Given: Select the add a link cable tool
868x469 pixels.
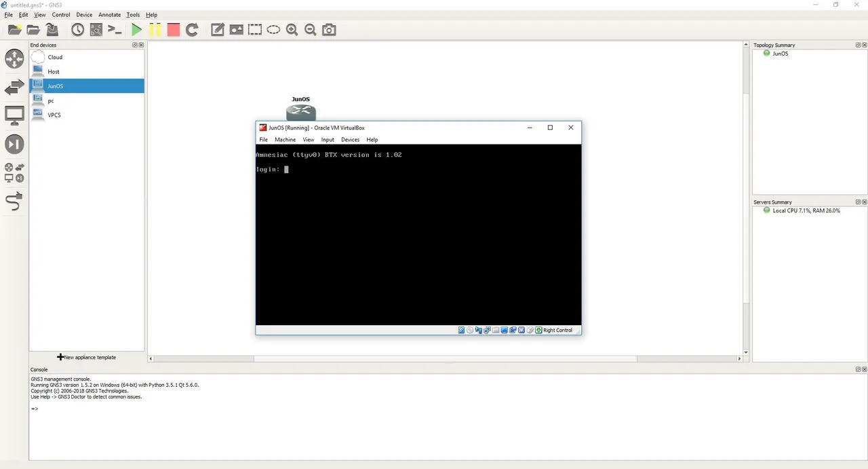Looking at the screenshot, I should click(x=14, y=202).
